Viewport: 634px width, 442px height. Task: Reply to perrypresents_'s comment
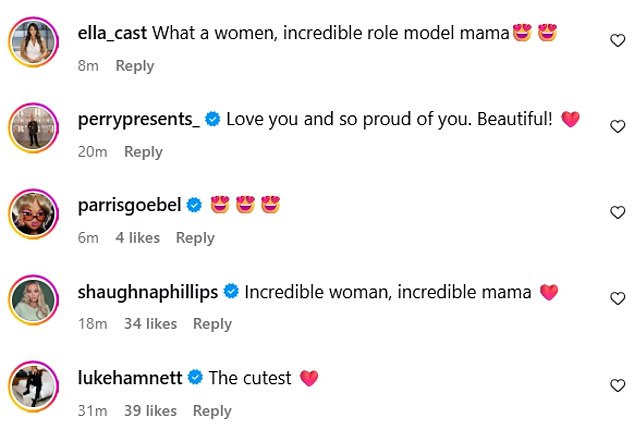pyautogui.click(x=143, y=152)
